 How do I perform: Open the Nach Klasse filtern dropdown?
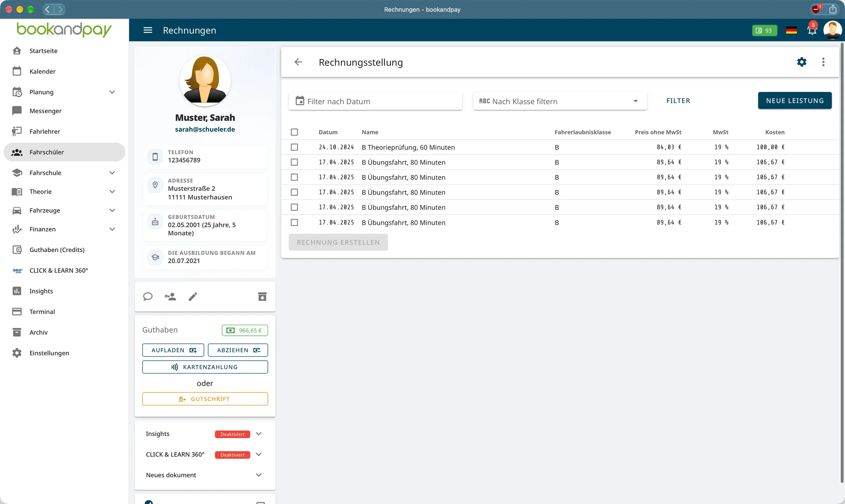[560, 101]
